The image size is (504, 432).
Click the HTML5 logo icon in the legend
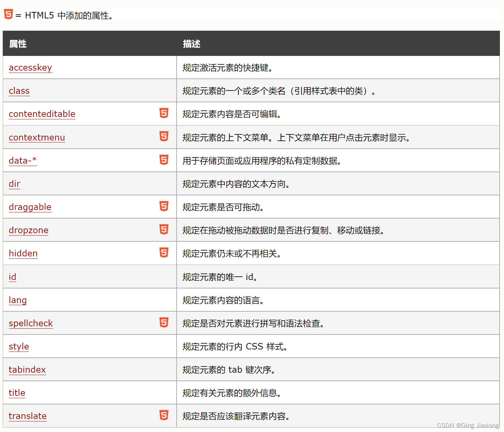[8, 14]
